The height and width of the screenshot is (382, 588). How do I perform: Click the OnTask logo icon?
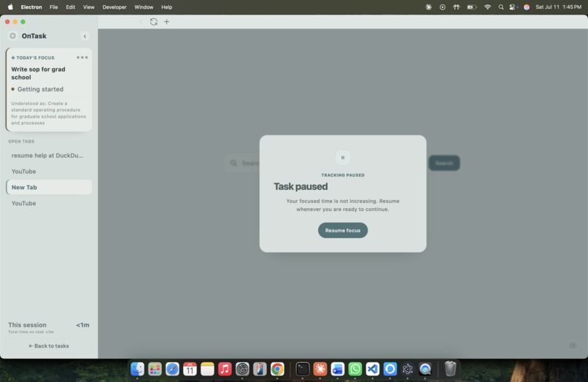point(12,36)
